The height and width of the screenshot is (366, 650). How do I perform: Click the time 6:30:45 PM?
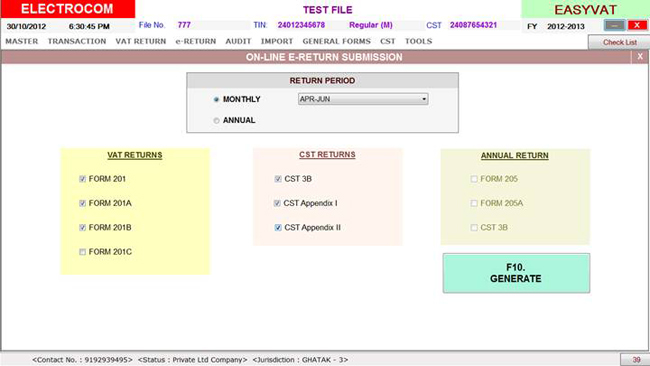click(x=89, y=27)
